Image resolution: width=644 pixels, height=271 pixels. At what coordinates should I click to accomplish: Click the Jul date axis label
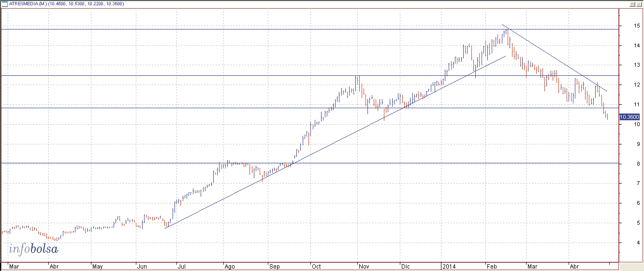[x=183, y=267]
